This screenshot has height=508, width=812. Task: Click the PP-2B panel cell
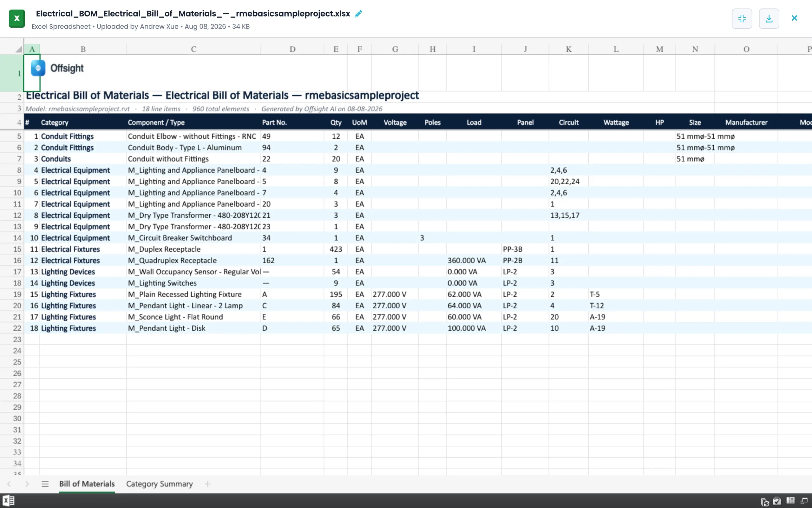tap(525, 260)
